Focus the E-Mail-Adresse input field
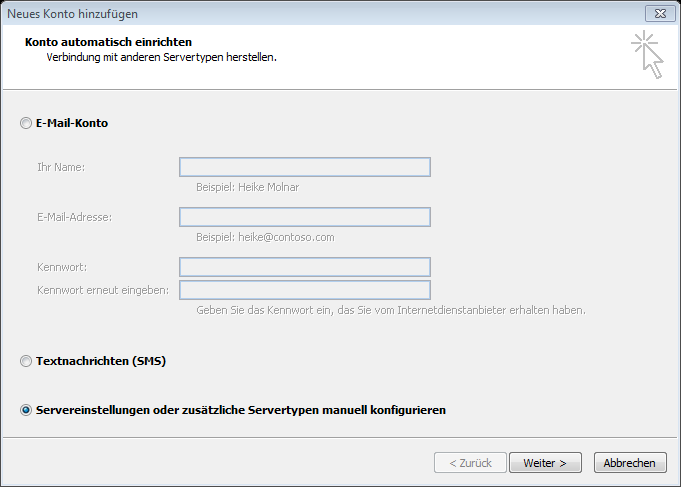Viewport: 681px width, 487px height. tap(304, 217)
